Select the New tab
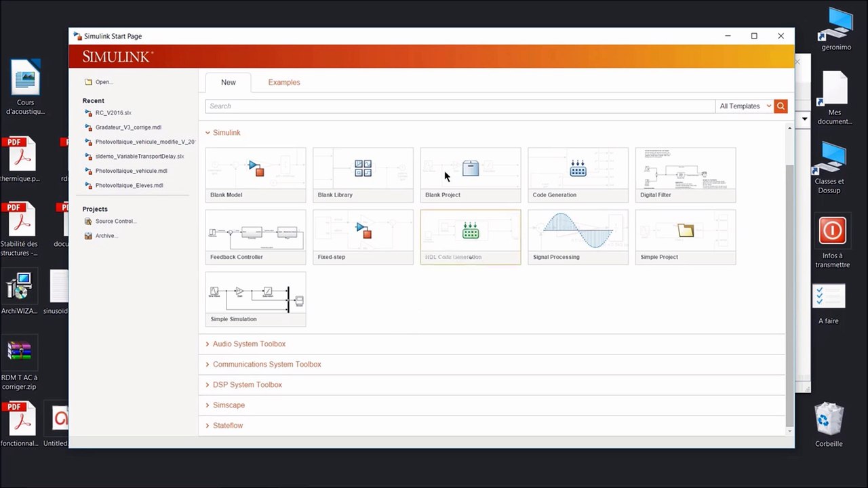Viewport: 868px width, 488px height. click(x=229, y=83)
